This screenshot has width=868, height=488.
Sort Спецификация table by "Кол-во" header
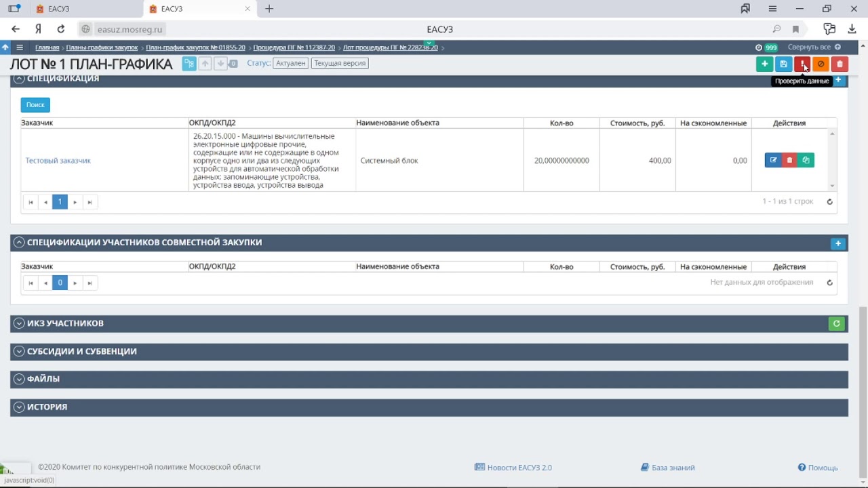[561, 123]
